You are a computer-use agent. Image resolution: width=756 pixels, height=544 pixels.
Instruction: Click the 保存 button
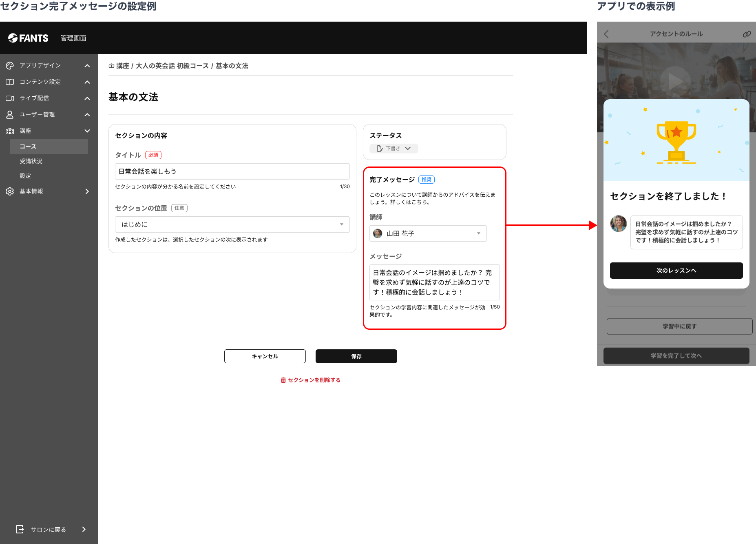(356, 356)
